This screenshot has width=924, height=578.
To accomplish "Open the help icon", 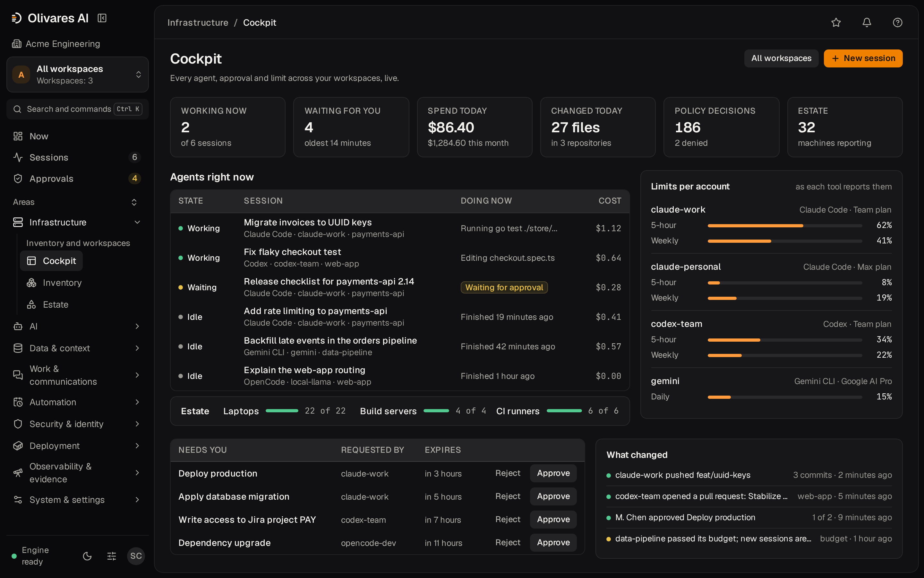I will [x=897, y=22].
